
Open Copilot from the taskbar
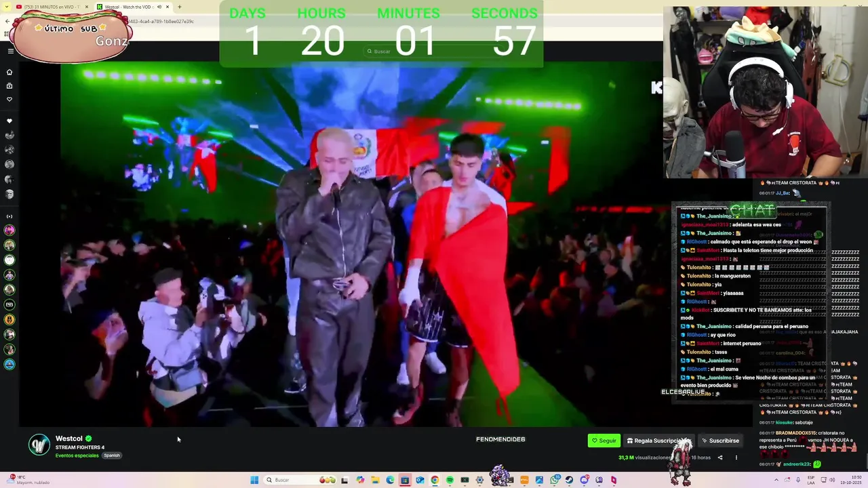tap(360, 480)
